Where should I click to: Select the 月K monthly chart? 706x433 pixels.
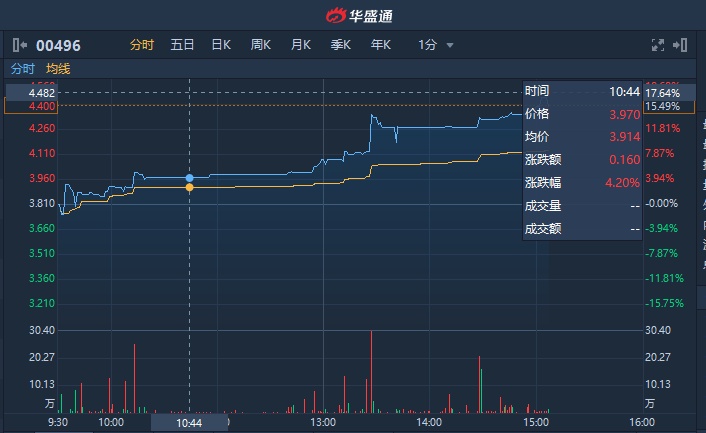[301, 45]
